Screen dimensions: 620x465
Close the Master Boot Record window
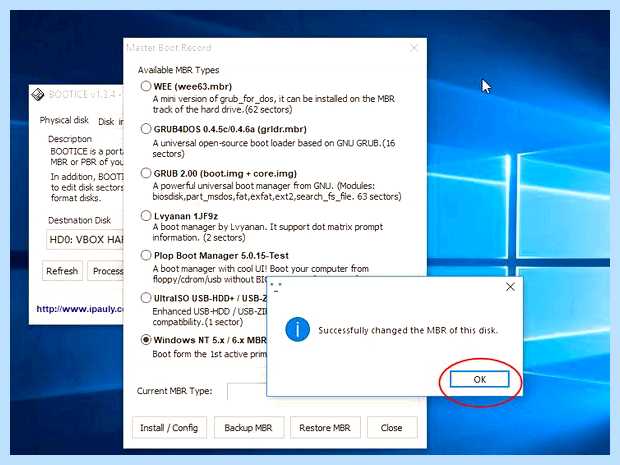(414, 48)
